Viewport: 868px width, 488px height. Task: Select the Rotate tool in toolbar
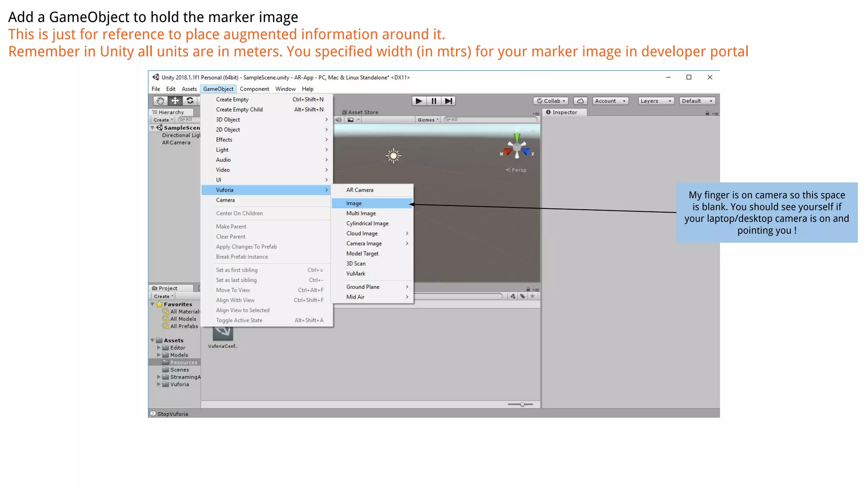coord(190,101)
